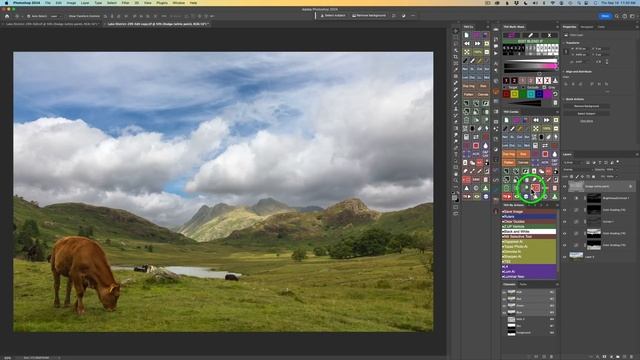The height and width of the screenshot is (360, 640).
Task: Click Select Subject in options bar
Action: point(333,16)
